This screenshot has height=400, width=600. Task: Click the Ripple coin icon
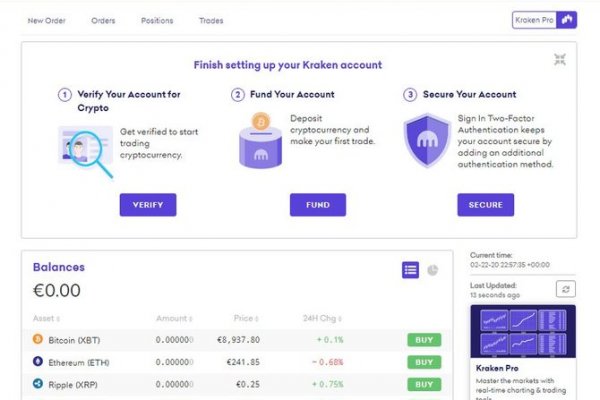(x=38, y=384)
